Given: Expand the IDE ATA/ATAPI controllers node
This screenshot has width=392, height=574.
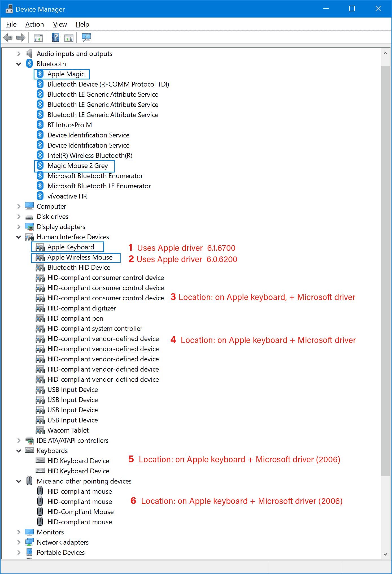Looking at the screenshot, I should 19,441.
